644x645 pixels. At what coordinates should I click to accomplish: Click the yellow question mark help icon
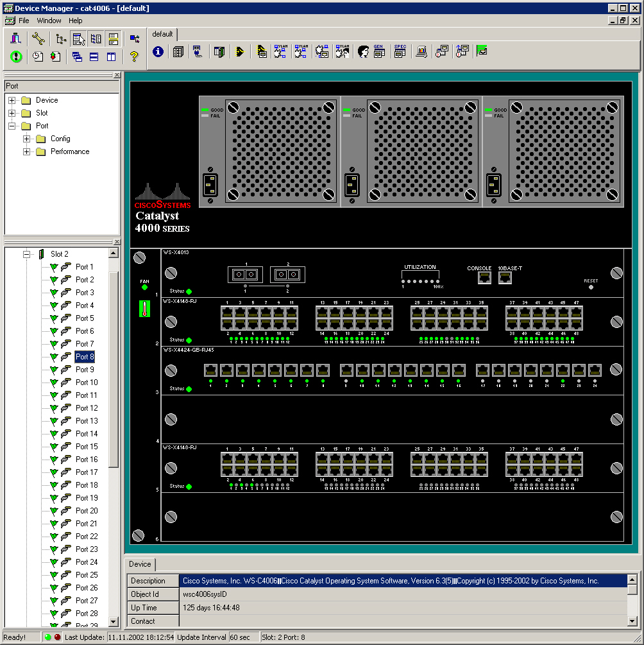coord(133,56)
